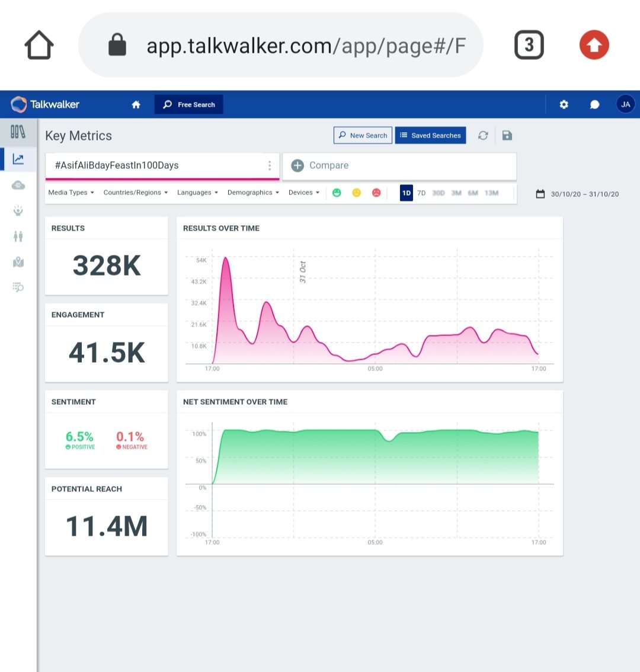
Task: Filter by positive green smiley
Action: point(337,193)
